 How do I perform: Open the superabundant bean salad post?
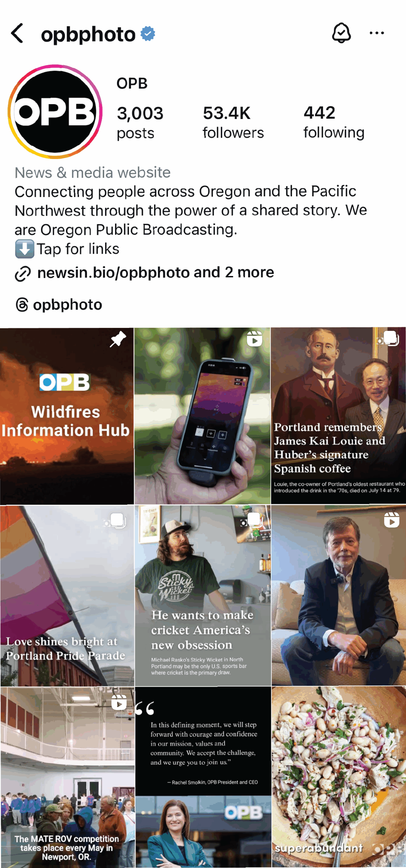tap(339, 777)
